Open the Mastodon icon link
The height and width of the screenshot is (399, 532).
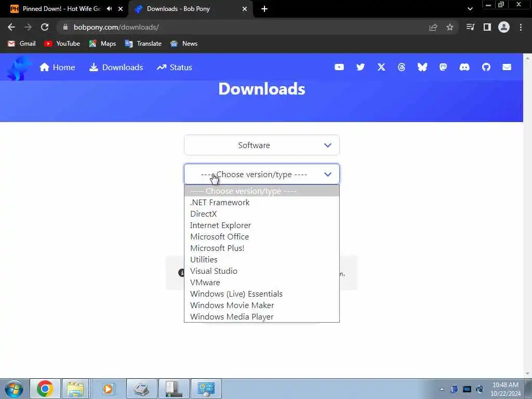pyautogui.click(x=443, y=67)
